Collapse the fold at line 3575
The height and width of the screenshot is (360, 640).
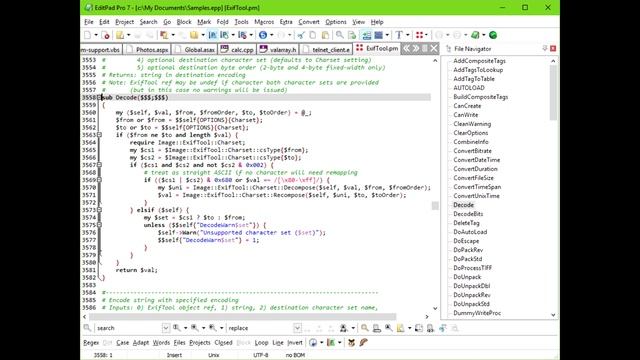[99, 225]
